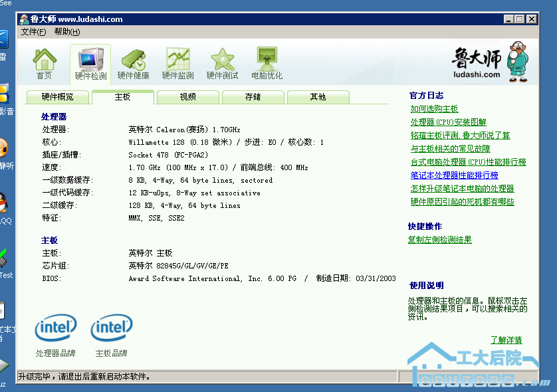
Task: Open 台式电脑处理器(CPU)性能排行榜 link
Action: (468, 162)
